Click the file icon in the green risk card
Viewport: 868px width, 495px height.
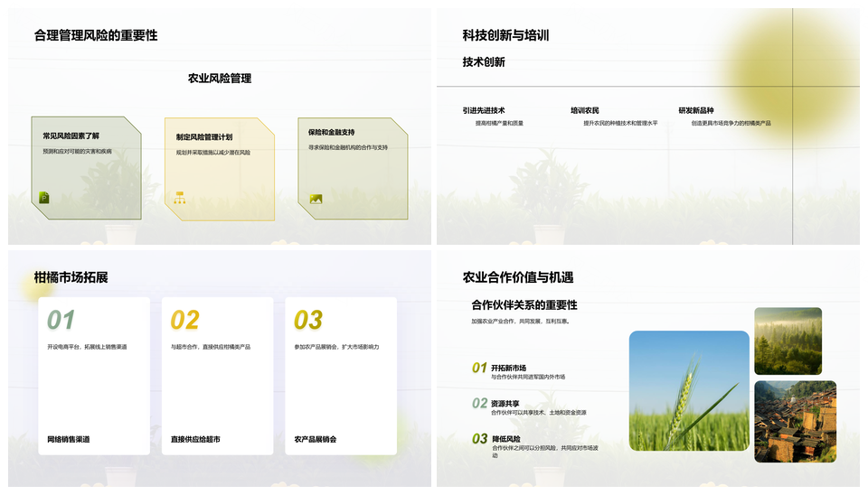coord(44,197)
